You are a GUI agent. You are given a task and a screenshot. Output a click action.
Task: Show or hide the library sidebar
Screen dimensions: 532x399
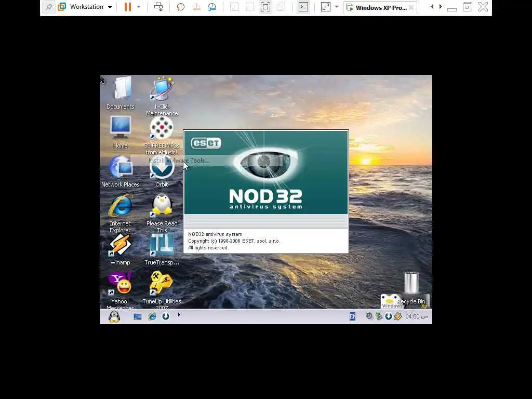click(x=234, y=7)
